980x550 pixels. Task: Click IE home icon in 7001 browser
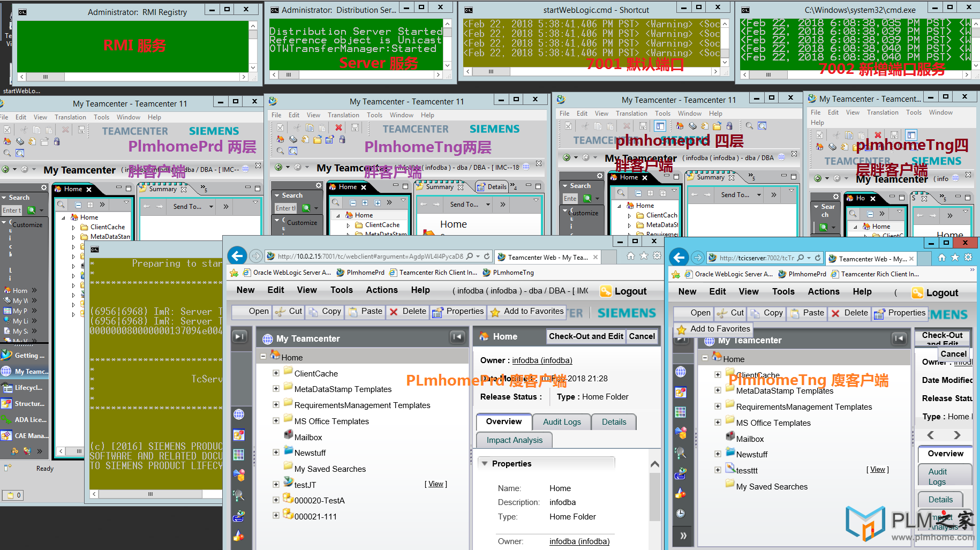coord(631,256)
